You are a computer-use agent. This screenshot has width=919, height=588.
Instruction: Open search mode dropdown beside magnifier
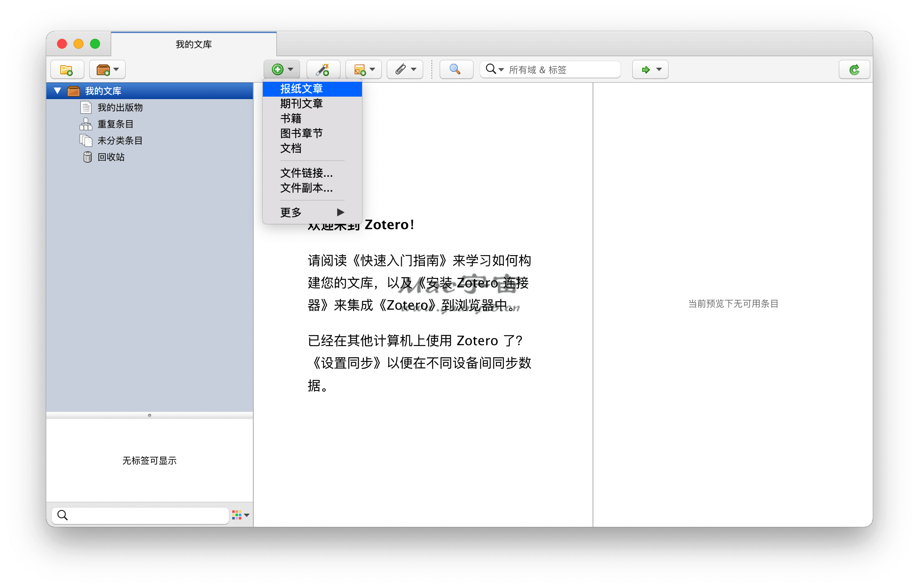click(495, 69)
